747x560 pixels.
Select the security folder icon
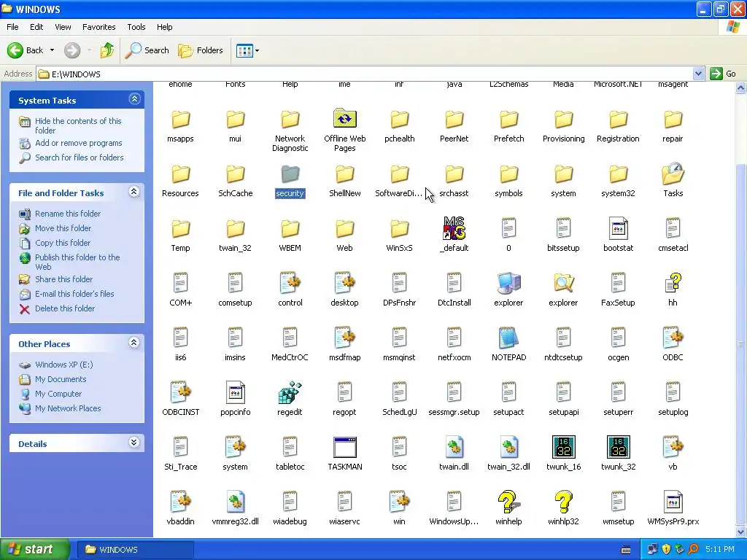[290, 174]
